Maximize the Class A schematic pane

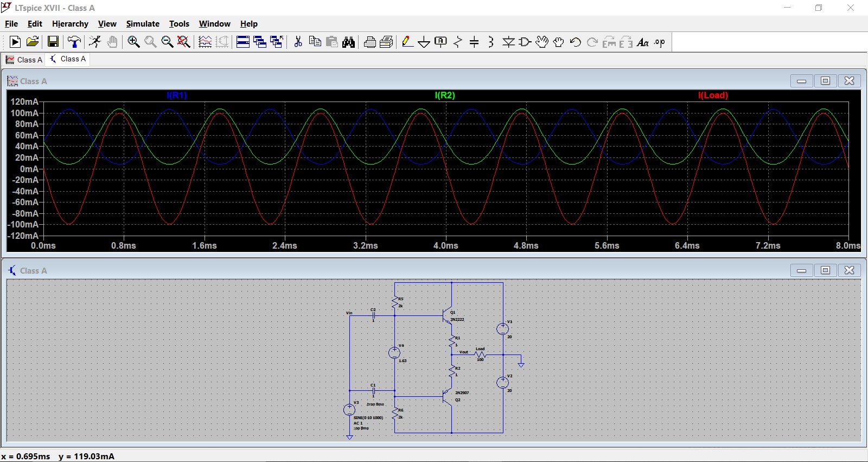pos(825,270)
